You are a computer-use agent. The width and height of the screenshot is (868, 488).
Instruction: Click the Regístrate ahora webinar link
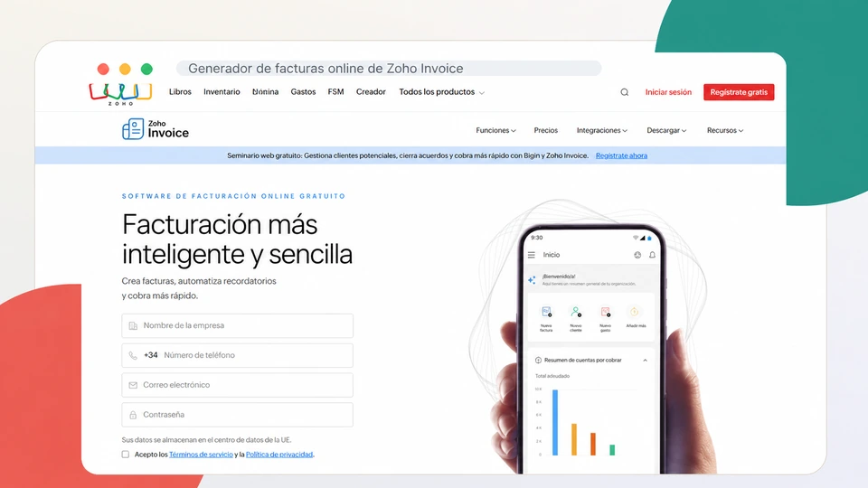point(621,155)
